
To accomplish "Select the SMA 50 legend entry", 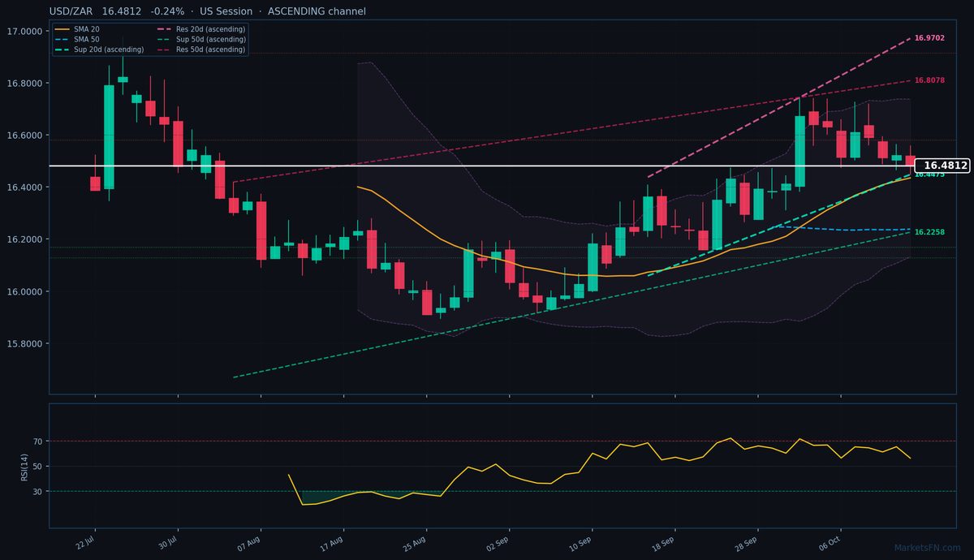I will (76, 39).
